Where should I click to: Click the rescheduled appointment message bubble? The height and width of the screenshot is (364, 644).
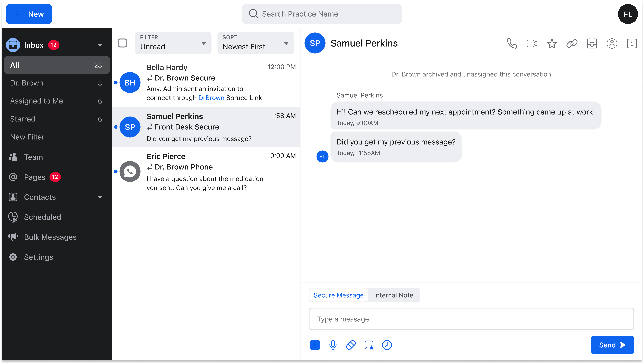[466, 115]
